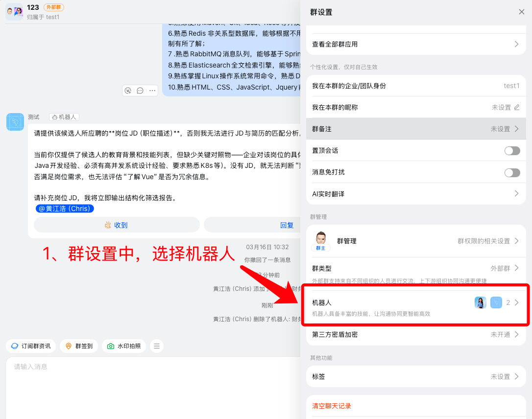Open the 订阅群资讯 shortcut
This screenshot has width=532, height=419.
(31, 346)
